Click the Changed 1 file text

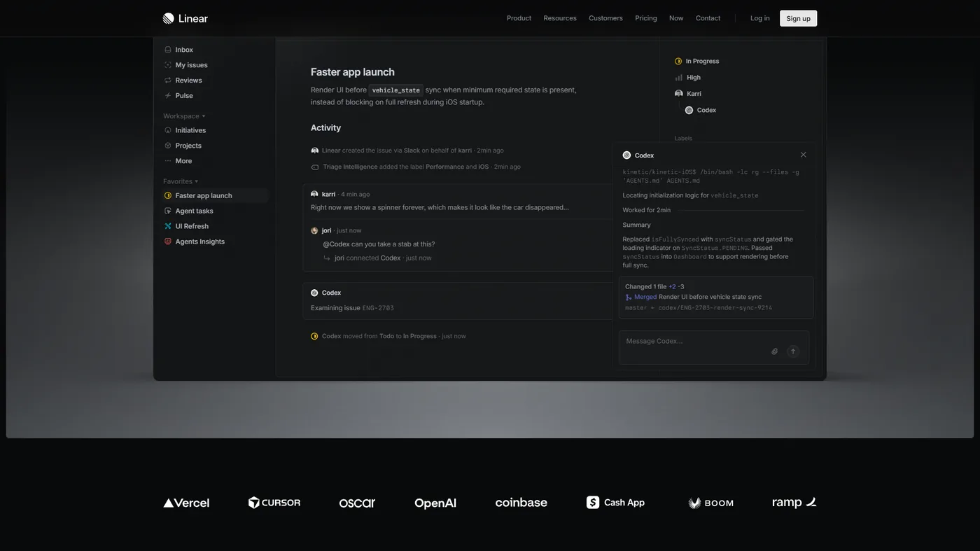(x=645, y=286)
